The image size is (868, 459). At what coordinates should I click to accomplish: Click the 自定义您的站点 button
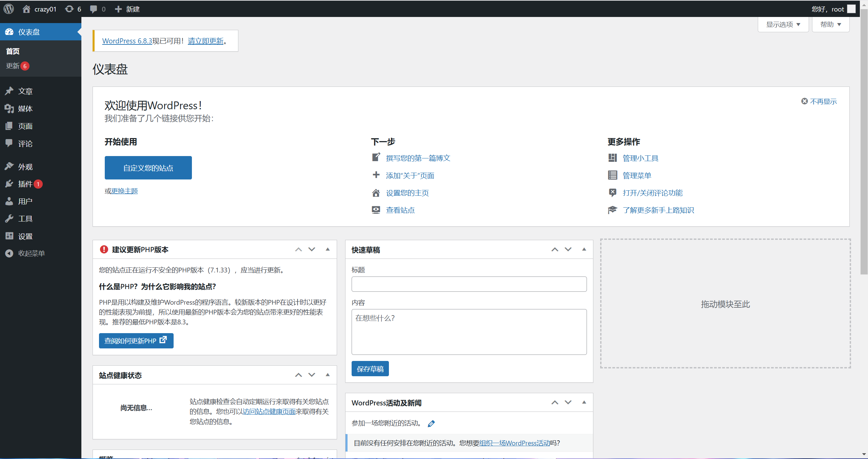(x=148, y=168)
